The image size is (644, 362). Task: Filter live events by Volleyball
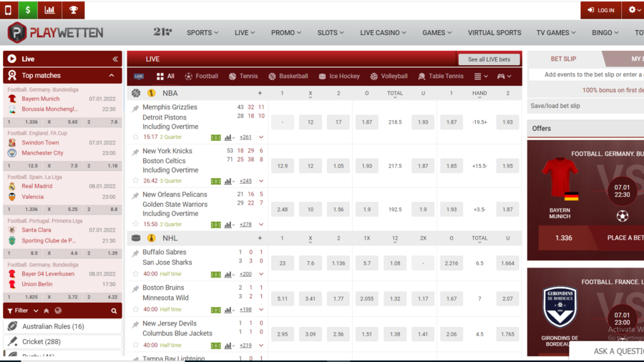389,77
